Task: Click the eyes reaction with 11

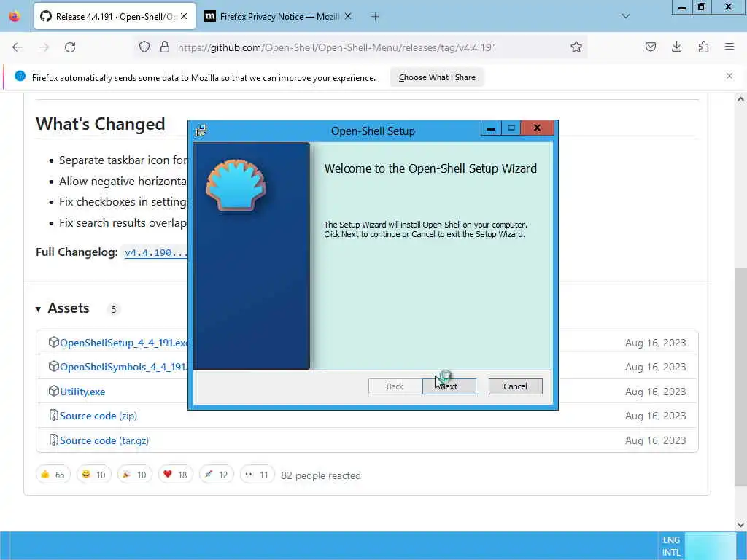Action: [x=257, y=475]
